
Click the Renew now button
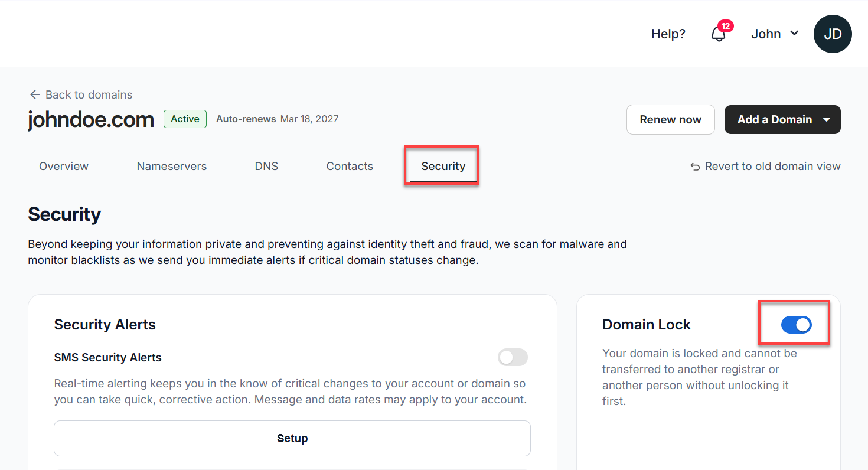pyautogui.click(x=671, y=120)
